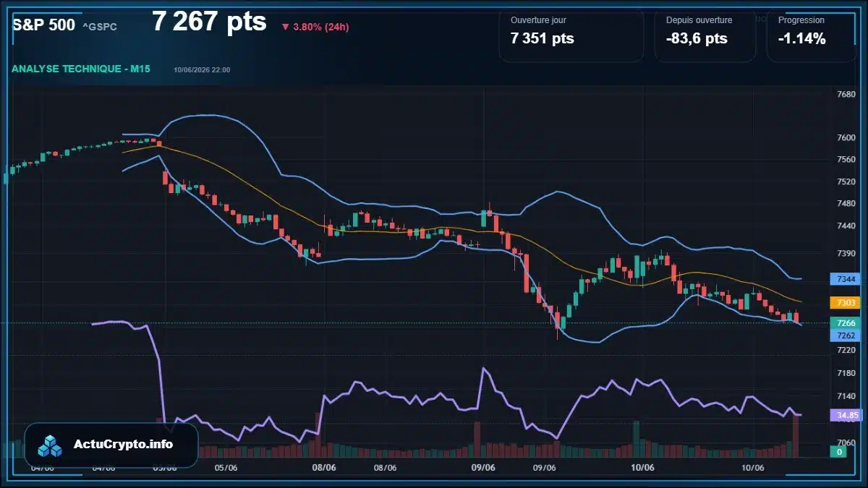This screenshot has width=868, height=488.
Task: Click the 7180 price axis label
Action: click(846, 373)
